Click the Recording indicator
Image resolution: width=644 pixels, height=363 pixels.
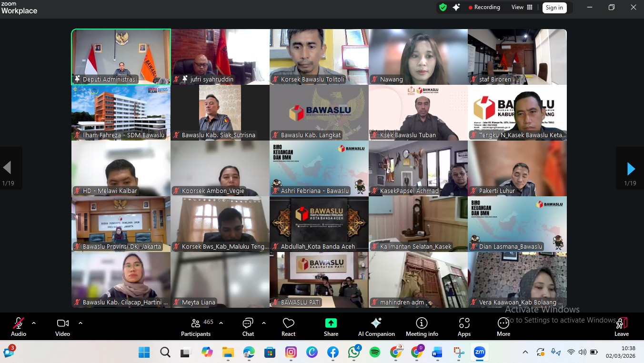pyautogui.click(x=484, y=7)
